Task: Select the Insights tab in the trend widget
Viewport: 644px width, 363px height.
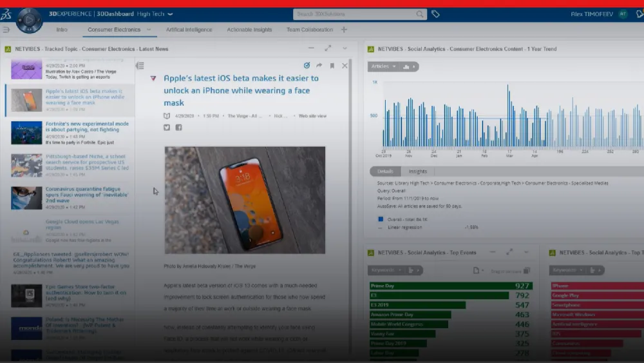Action: 418,172
